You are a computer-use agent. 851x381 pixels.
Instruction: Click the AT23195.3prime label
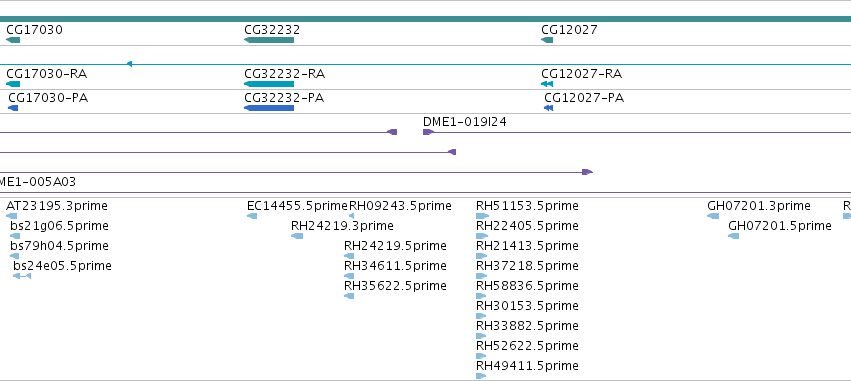click(x=57, y=206)
